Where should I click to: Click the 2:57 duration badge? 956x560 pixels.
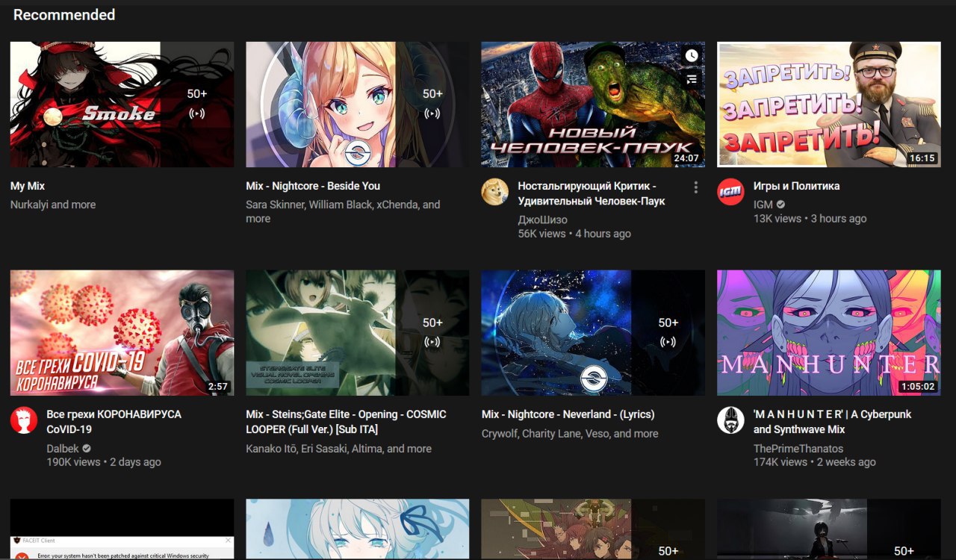tap(217, 387)
